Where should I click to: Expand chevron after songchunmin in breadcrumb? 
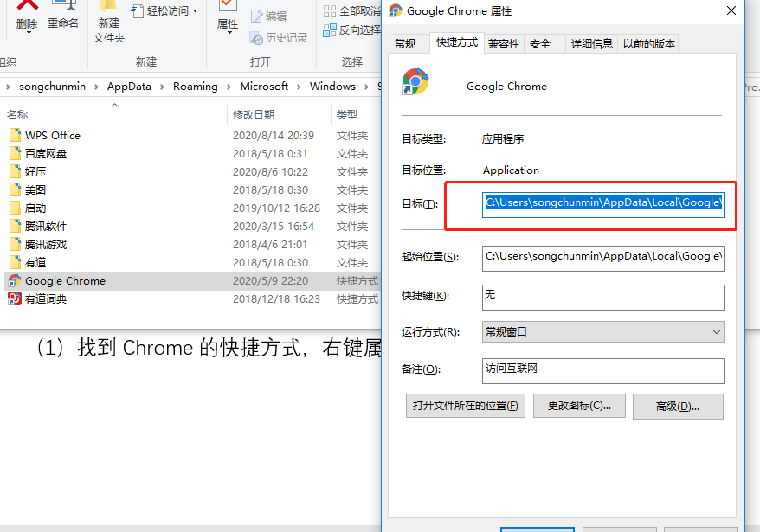click(x=96, y=87)
